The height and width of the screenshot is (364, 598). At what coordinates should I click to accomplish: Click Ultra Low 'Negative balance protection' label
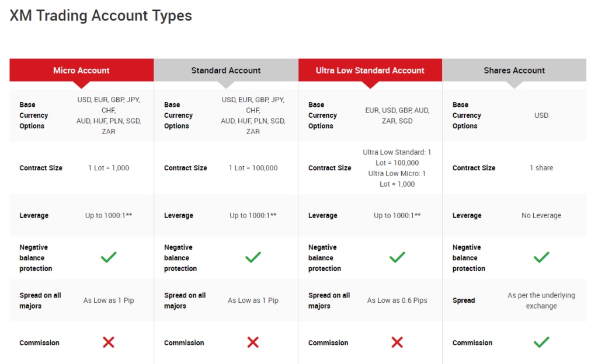coord(325,258)
